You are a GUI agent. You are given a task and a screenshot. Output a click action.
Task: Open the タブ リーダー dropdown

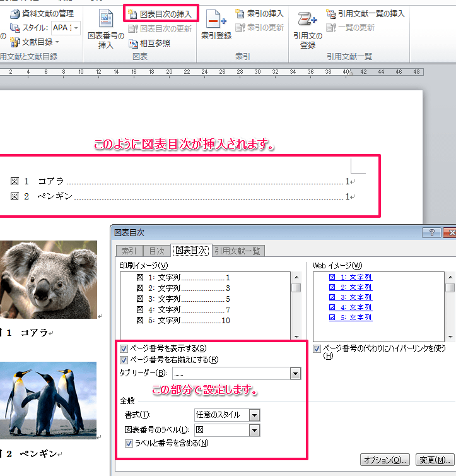click(295, 374)
